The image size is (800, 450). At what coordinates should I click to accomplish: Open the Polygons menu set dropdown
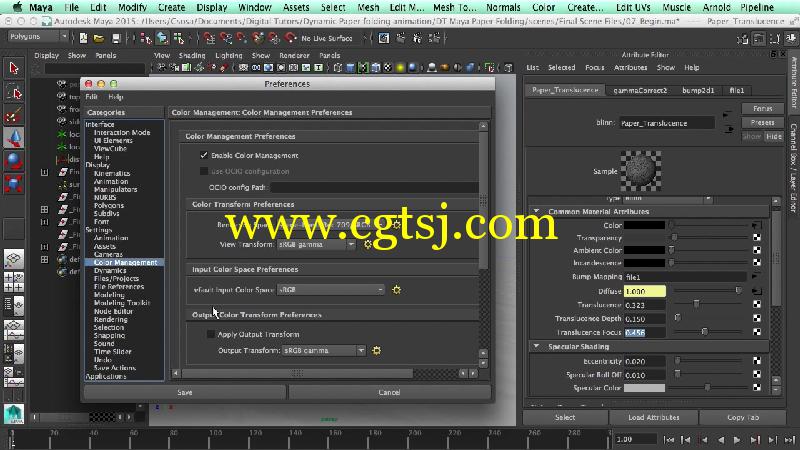38,37
